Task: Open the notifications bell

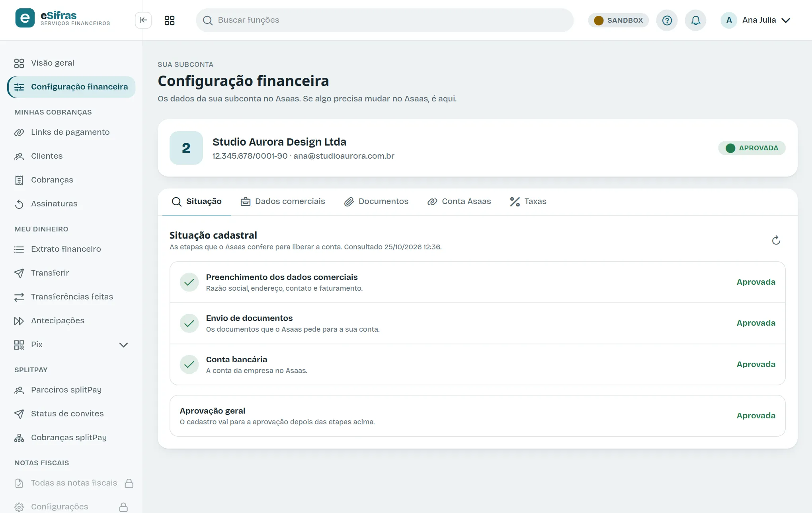Action: tap(696, 20)
